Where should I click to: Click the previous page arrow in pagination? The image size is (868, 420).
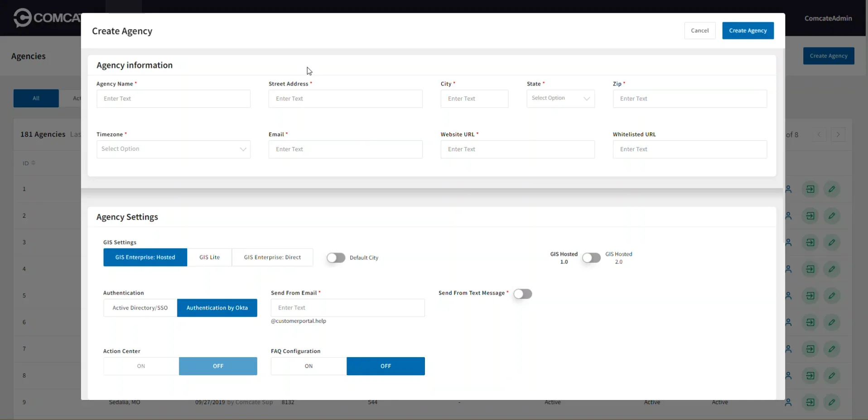tap(819, 134)
